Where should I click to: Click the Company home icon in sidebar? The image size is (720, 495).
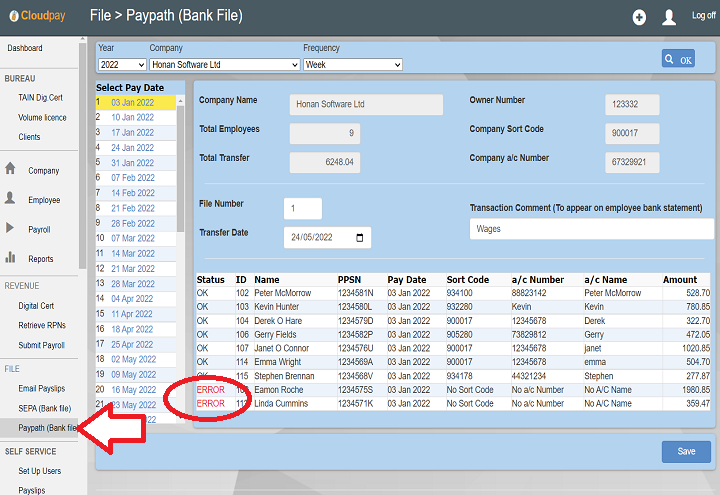[11, 170]
